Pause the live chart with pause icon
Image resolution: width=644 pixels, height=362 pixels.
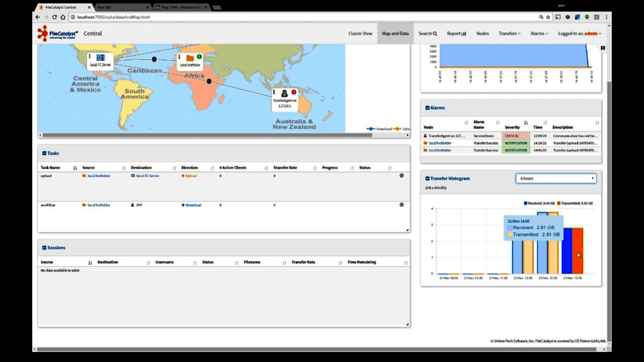(603, 48)
